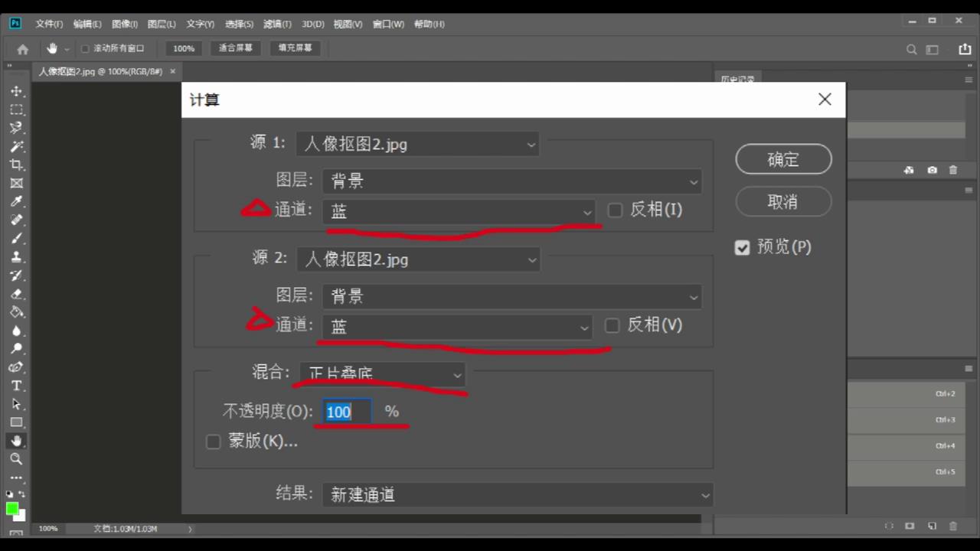Enable 反相(I) checkbox for source 1
Image resolution: width=980 pixels, height=551 pixels.
point(615,210)
